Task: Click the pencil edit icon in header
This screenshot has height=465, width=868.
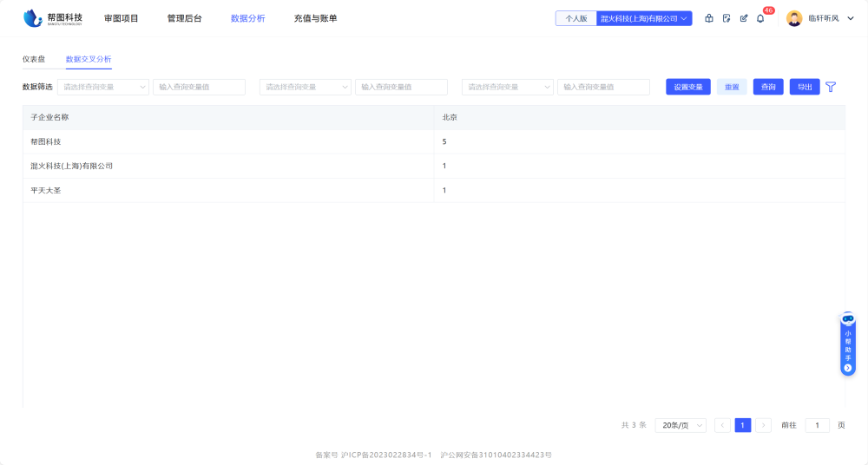Action: tap(744, 18)
